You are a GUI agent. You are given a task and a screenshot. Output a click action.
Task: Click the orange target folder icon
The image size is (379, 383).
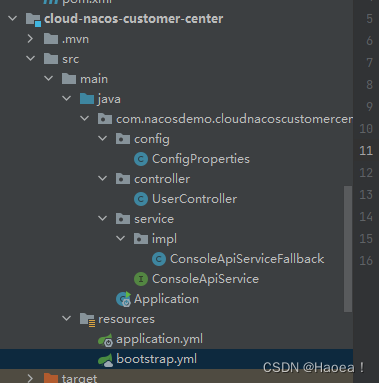pyautogui.click(x=51, y=378)
